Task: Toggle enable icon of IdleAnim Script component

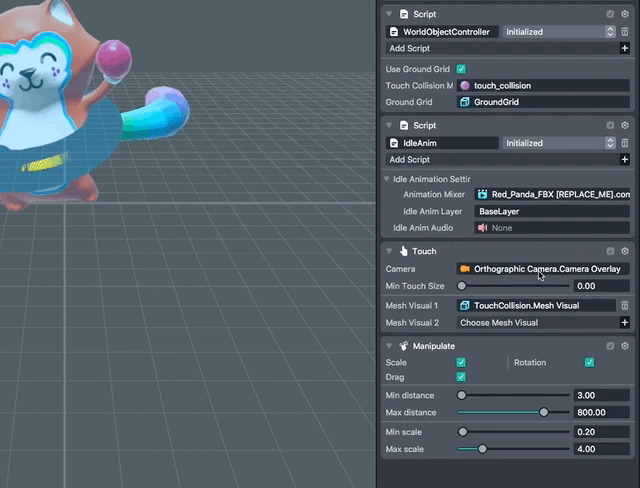Action: pyautogui.click(x=610, y=125)
